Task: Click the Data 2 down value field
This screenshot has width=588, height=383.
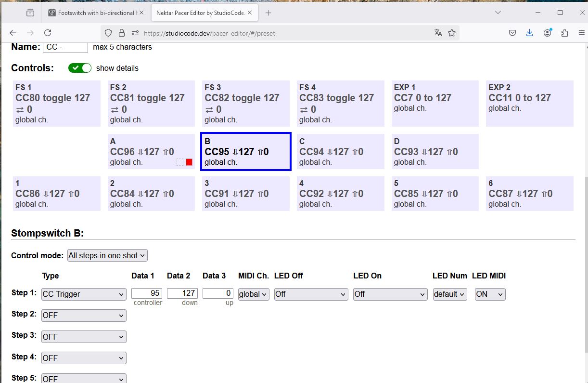Action: [182, 293]
